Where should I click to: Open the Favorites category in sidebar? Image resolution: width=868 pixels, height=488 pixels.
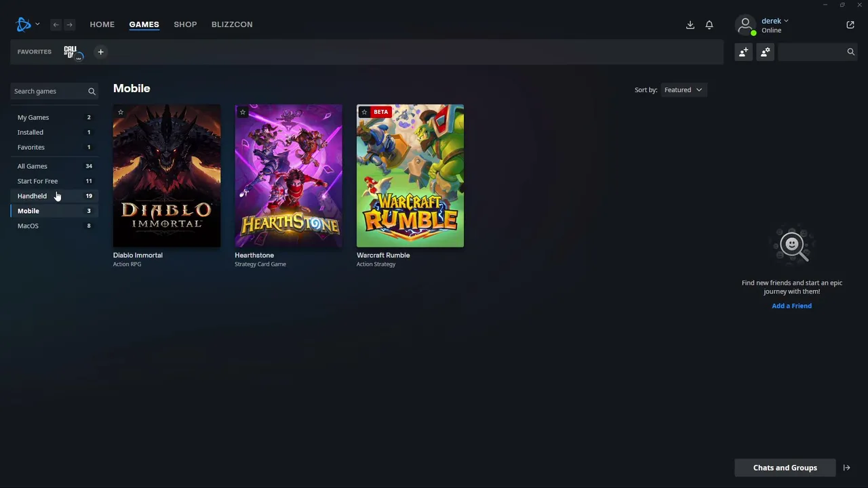54,147
